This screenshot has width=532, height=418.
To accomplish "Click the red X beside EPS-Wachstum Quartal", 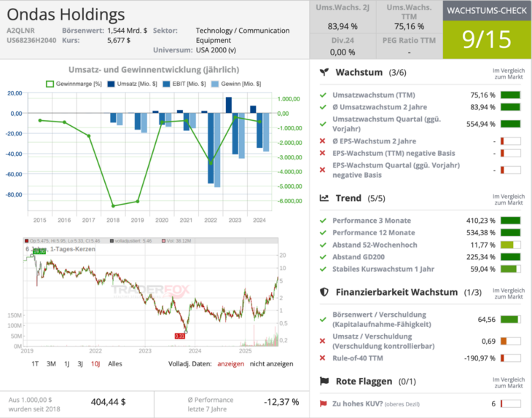I will tap(323, 170).
